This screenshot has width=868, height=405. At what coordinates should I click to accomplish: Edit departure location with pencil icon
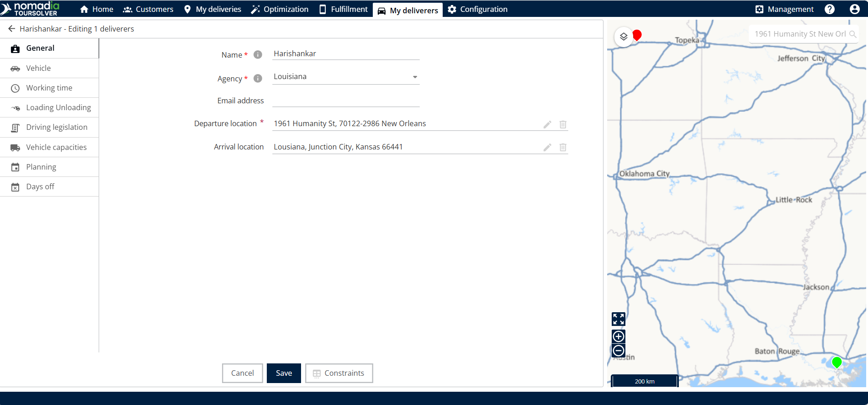pyautogui.click(x=547, y=124)
